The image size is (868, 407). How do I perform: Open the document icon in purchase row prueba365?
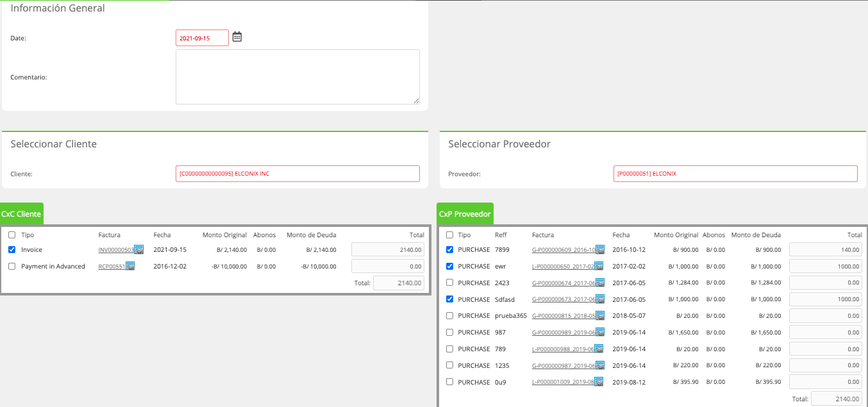[600, 316]
